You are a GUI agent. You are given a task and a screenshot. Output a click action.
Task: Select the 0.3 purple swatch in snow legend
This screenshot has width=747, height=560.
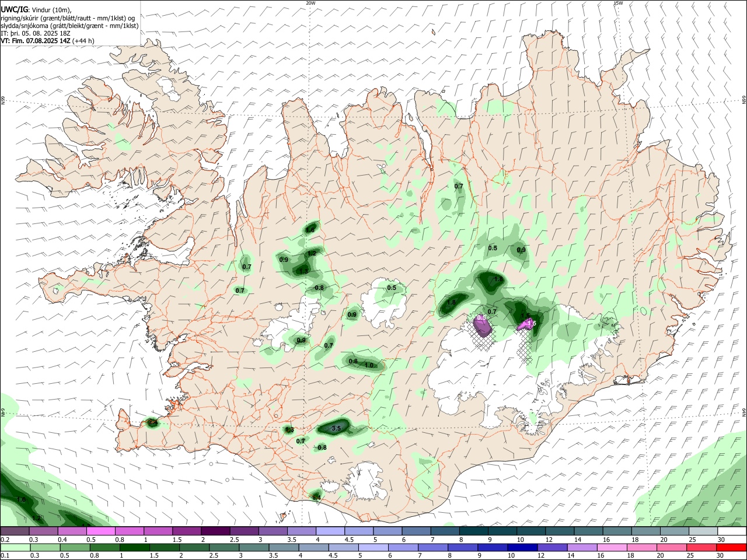click(43, 531)
